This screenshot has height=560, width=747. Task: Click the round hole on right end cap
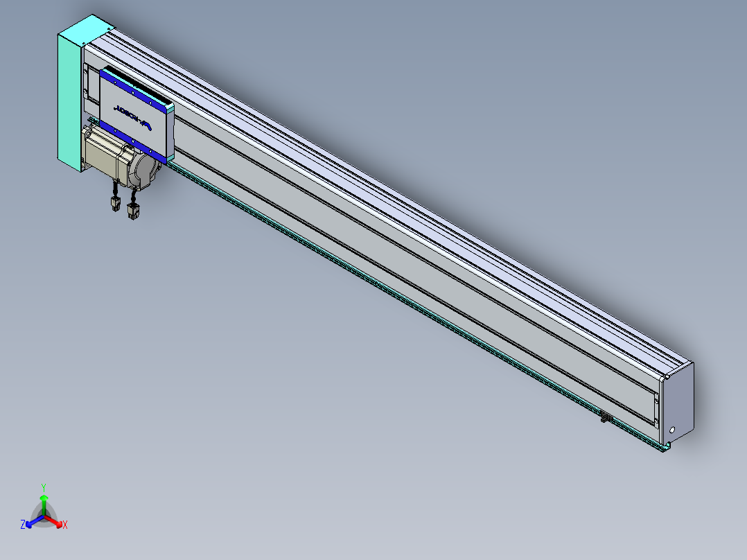point(672,430)
